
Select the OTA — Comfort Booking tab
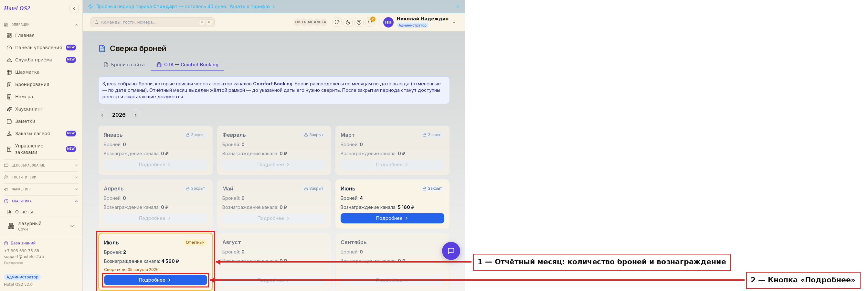click(187, 65)
